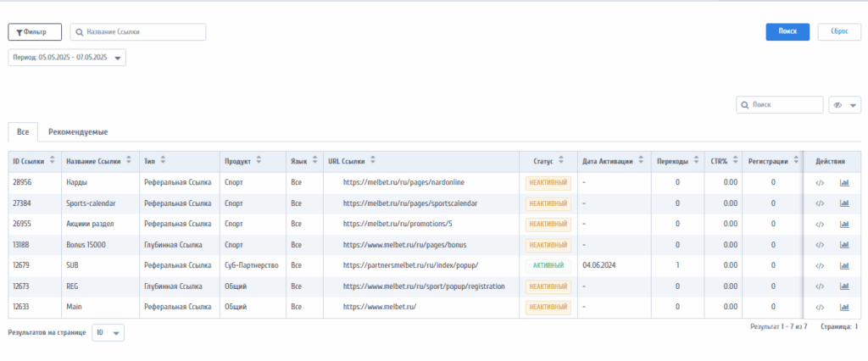Click link name Sports-calendar

coord(91,203)
